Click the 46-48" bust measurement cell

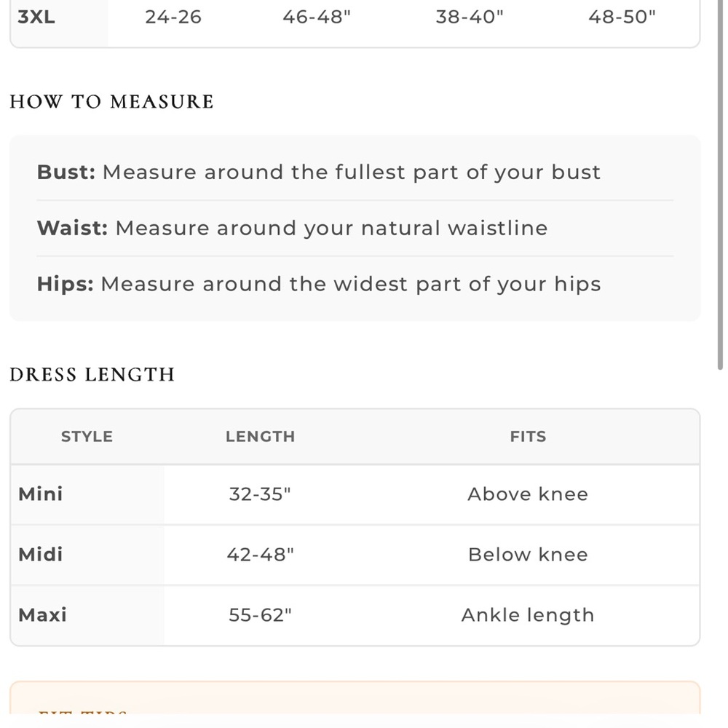pos(317,17)
